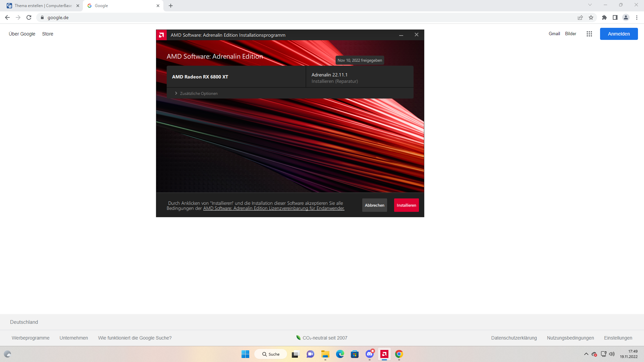
Task: Click the Installieren button
Action: click(406, 205)
